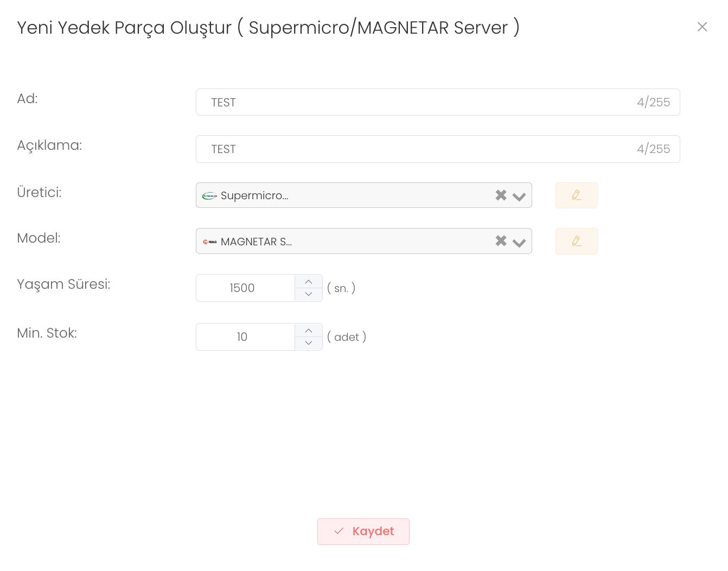Screen dimensions: 728x571
Task: Focus the Min. Stok number input
Action: point(245,337)
